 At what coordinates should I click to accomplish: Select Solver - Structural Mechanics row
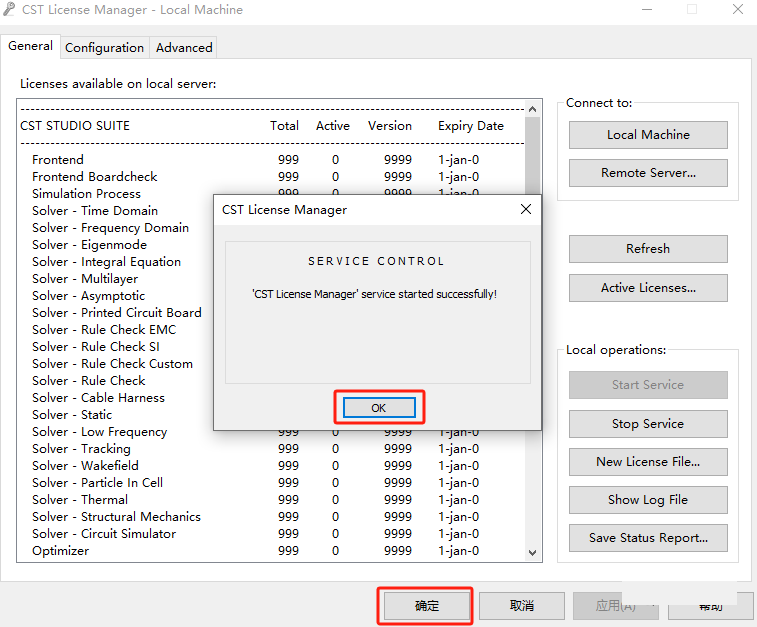click(x=271, y=517)
